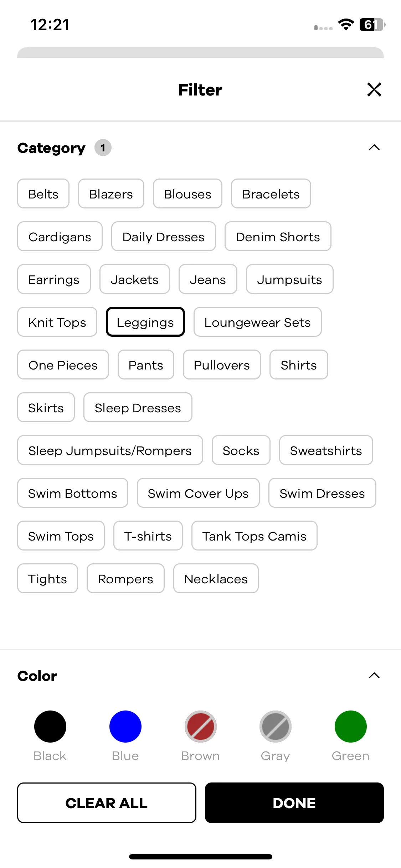Choose the Blue color swatch
Image resolution: width=401 pixels, height=868 pixels.
(125, 727)
